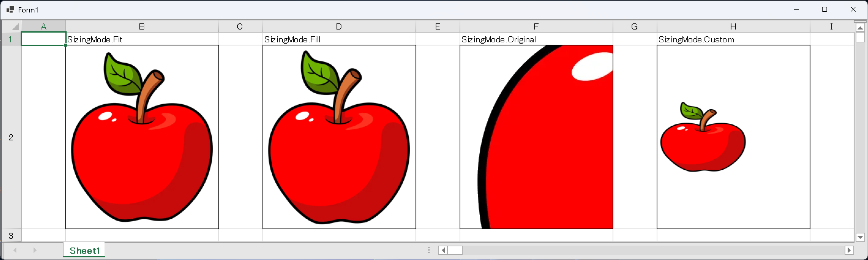Click the next sheet arrow
Screen dimensions: 868x260
click(35, 250)
